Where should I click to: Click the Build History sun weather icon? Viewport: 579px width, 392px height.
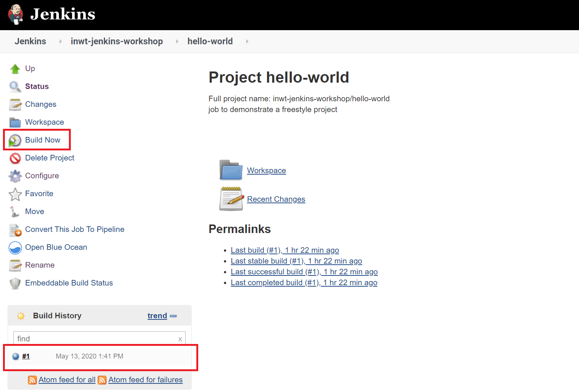21,316
